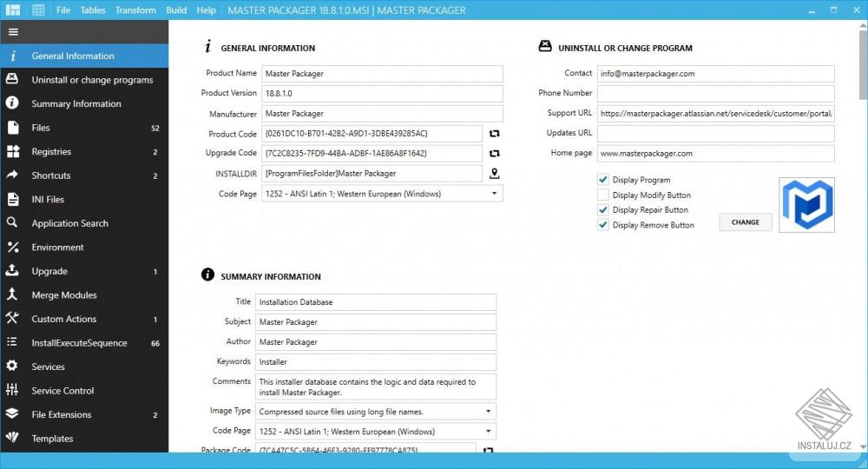Image resolution: width=868 pixels, height=469 pixels.
Task: Open the InstallExecuteSequence section
Action: tap(84, 342)
